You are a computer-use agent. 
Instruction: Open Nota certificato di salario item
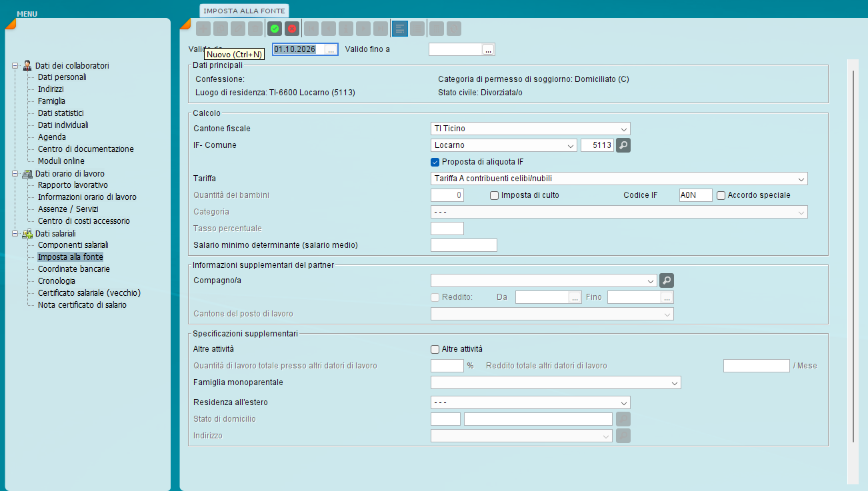(x=82, y=305)
